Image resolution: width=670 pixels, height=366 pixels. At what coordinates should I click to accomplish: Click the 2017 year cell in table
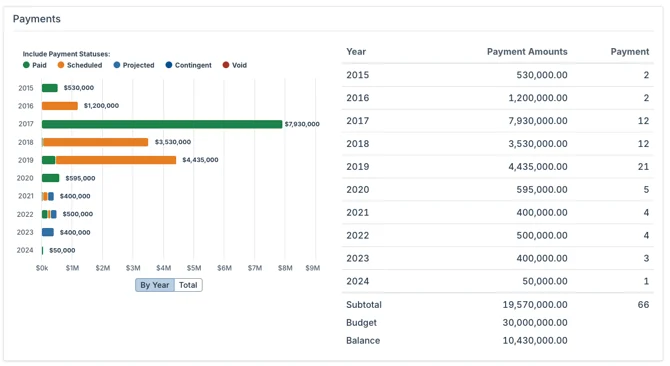pyautogui.click(x=358, y=121)
